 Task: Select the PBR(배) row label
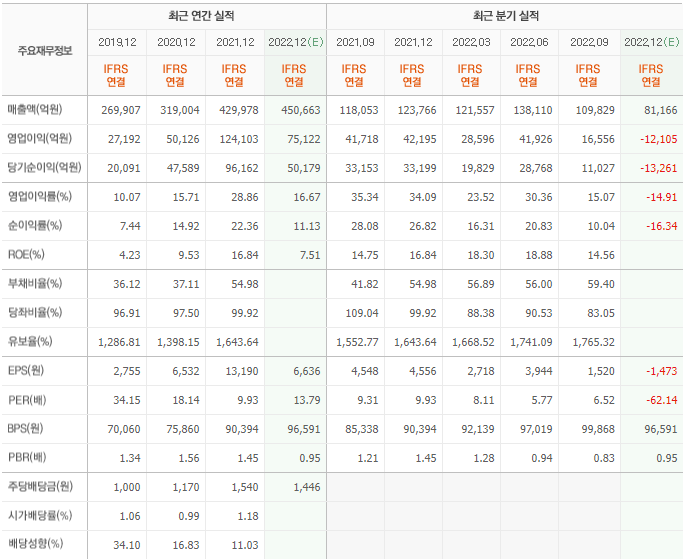point(27,457)
